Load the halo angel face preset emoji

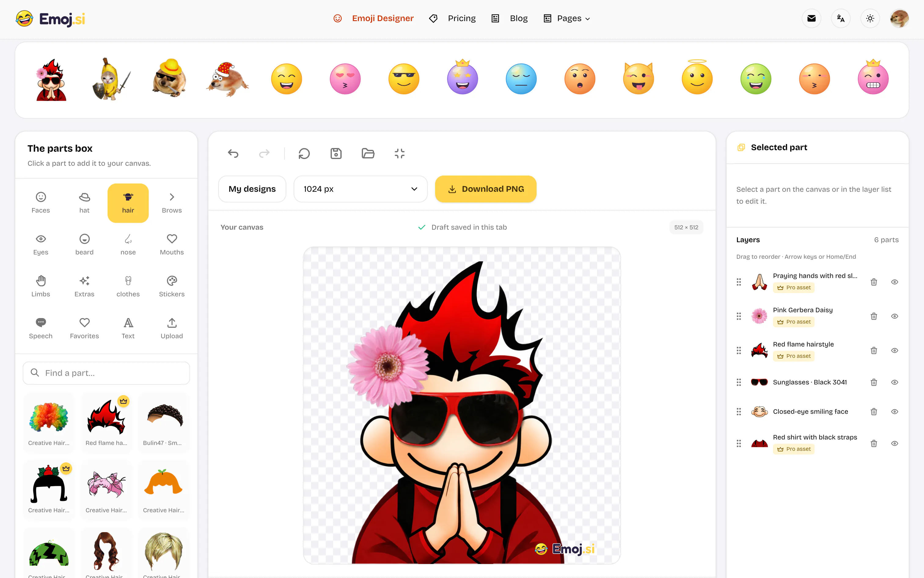pos(697,78)
